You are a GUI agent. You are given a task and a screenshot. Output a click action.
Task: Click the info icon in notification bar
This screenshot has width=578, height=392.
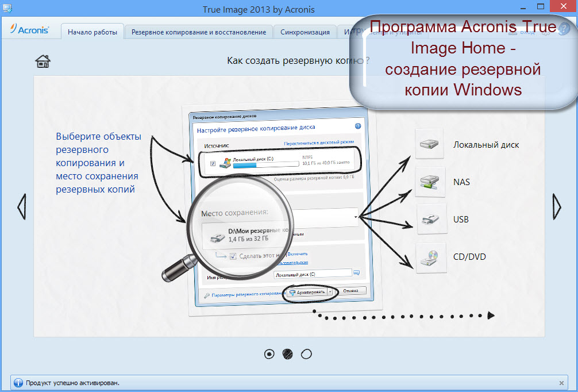(18, 383)
